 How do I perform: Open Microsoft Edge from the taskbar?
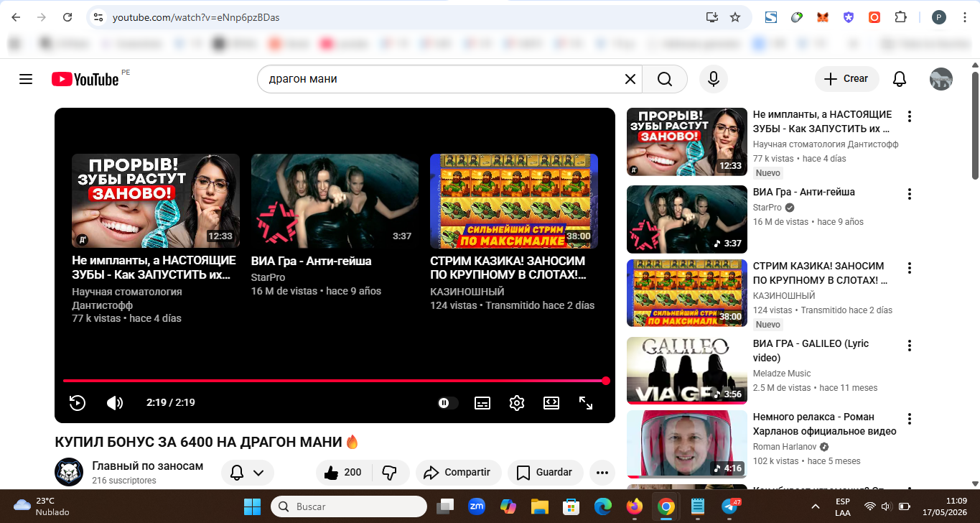[x=602, y=506]
